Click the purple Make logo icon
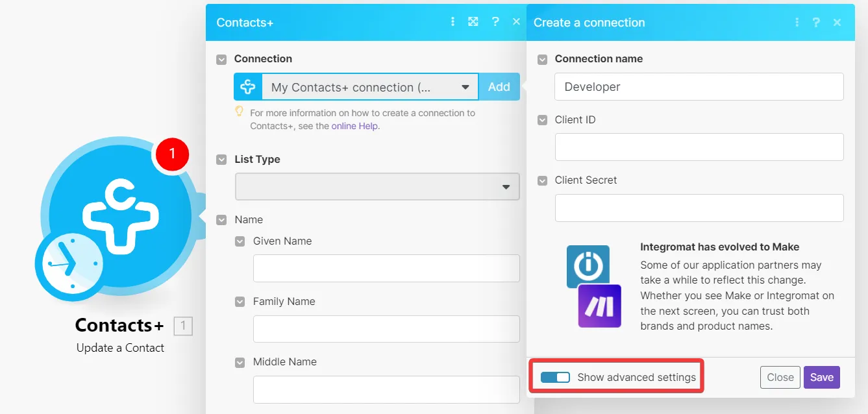The image size is (868, 414). [600, 306]
